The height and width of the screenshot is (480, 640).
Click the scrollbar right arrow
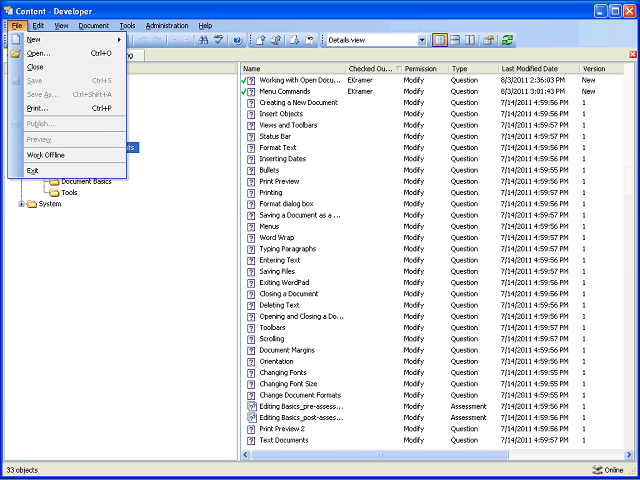coord(629,455)
